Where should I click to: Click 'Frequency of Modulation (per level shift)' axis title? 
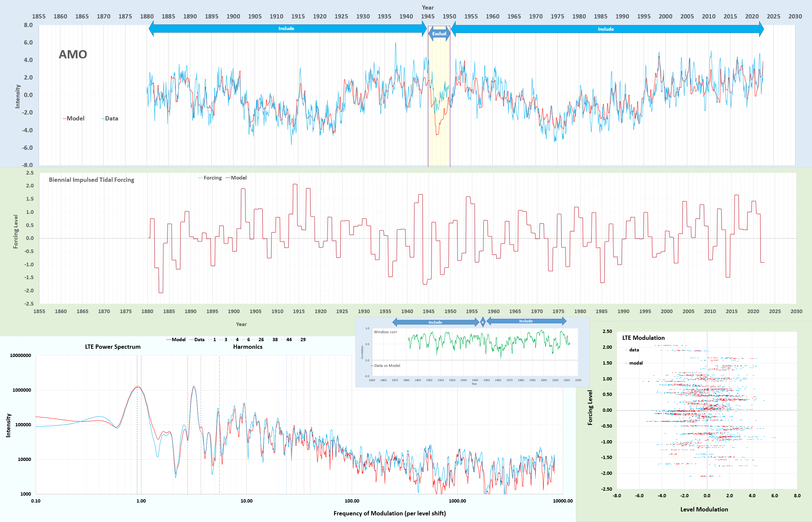tap(389, 513)
